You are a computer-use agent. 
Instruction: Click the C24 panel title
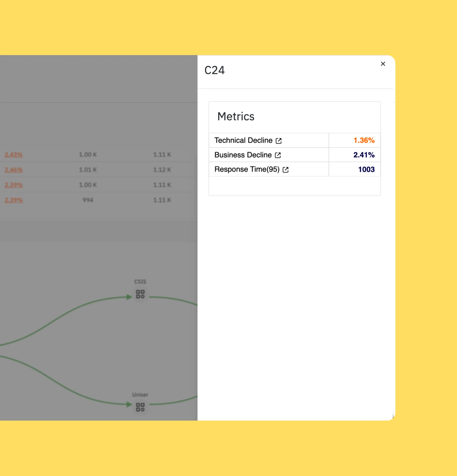click(x=214, y=70)
